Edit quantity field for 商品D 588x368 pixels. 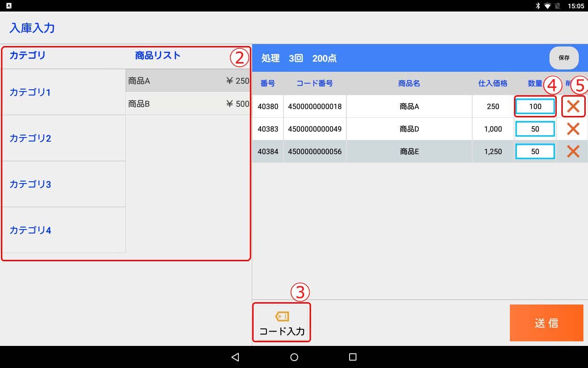click(535, 129)
